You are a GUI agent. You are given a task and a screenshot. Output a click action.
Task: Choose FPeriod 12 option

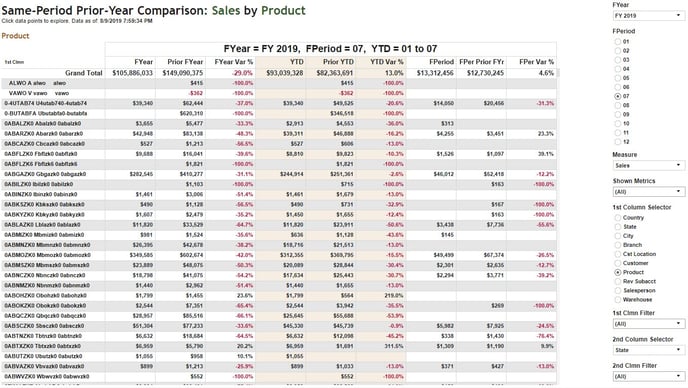(x=618, y=142)
